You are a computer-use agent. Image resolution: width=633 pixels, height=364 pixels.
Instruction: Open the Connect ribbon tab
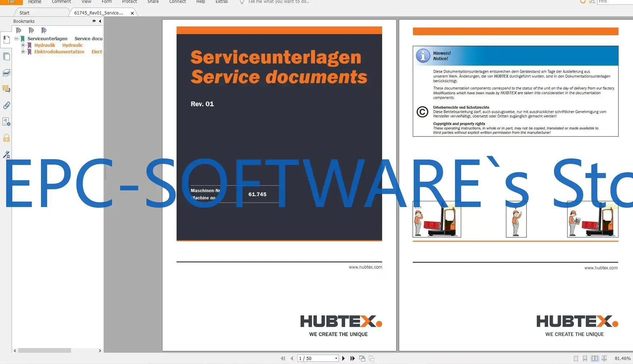[x=178, y=2]
